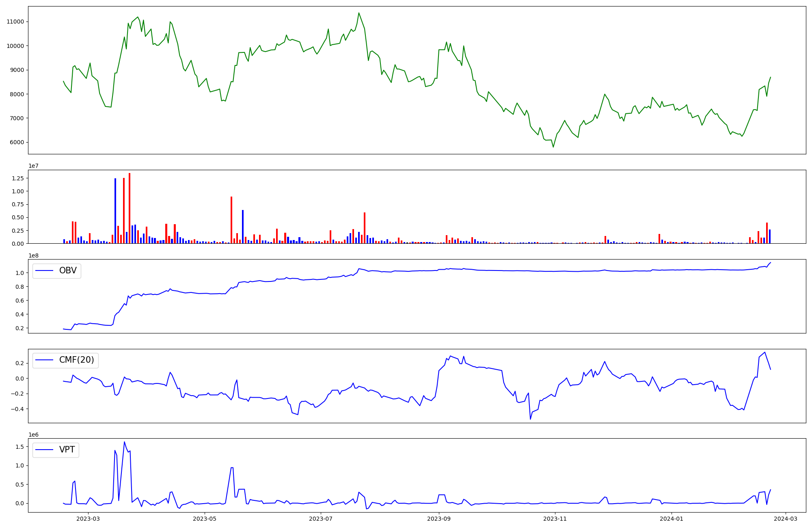The image size is (812, 528).
Task: Select the 2023-11 x-axis date tick
Action: pyautogui.click(x=555, y=519)
